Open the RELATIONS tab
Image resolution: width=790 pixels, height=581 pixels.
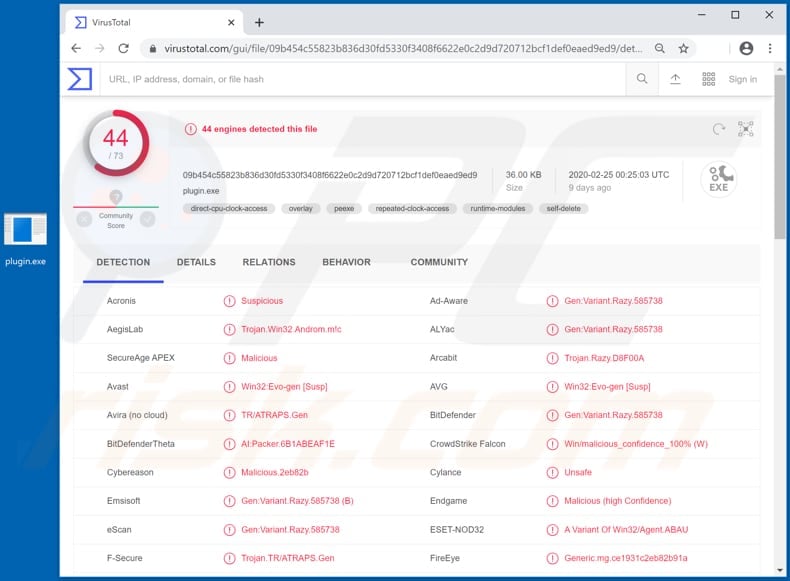(269, 262)
